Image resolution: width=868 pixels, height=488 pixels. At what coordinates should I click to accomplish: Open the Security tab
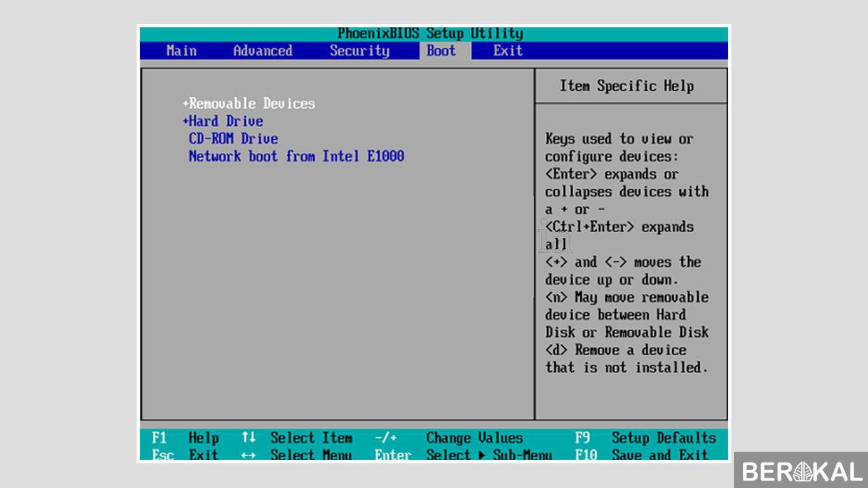point(360,51)
